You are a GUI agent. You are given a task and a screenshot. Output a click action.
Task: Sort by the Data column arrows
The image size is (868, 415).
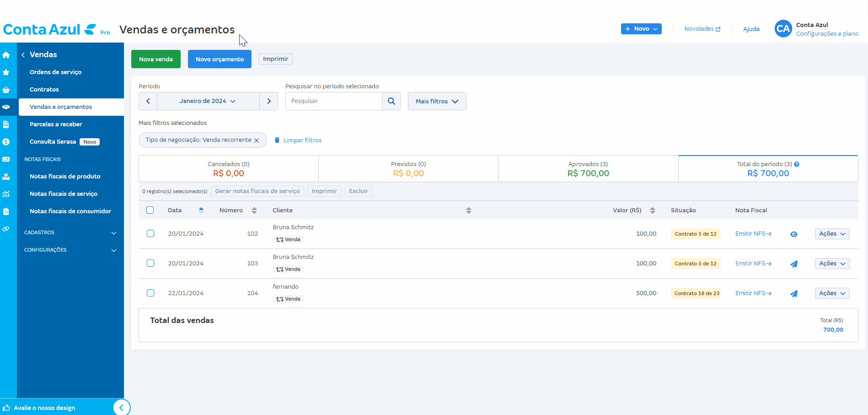coord(201,210)
